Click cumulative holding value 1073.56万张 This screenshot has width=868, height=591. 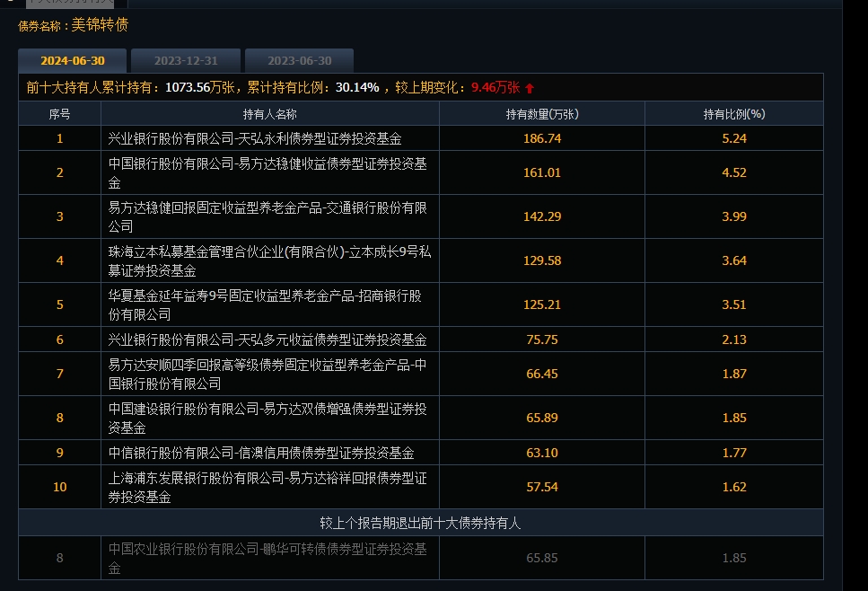(x=200, y=87)
